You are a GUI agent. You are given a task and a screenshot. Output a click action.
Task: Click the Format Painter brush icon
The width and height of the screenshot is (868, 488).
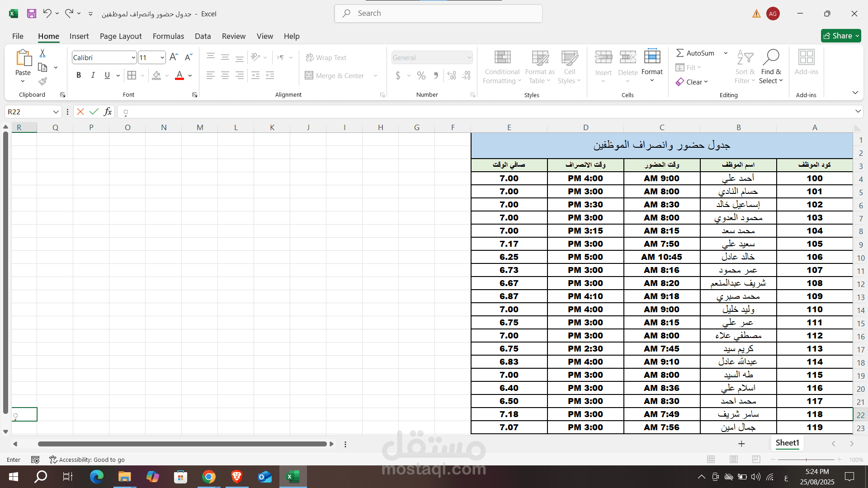[x=42, y=81]
